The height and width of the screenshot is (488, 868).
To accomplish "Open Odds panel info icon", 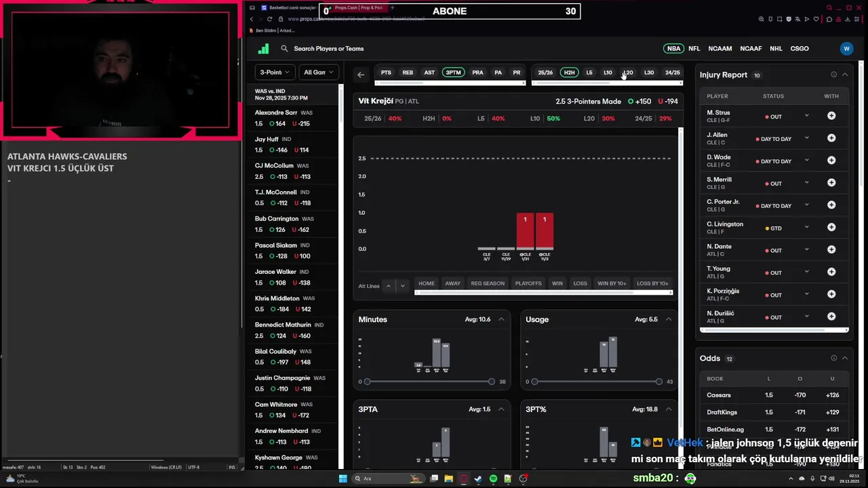I will 834,358.
